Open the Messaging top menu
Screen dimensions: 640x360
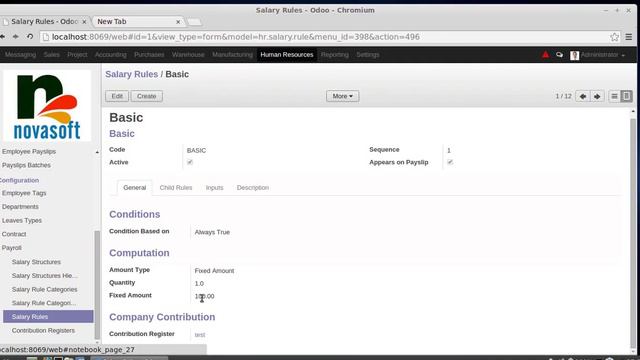20,55
